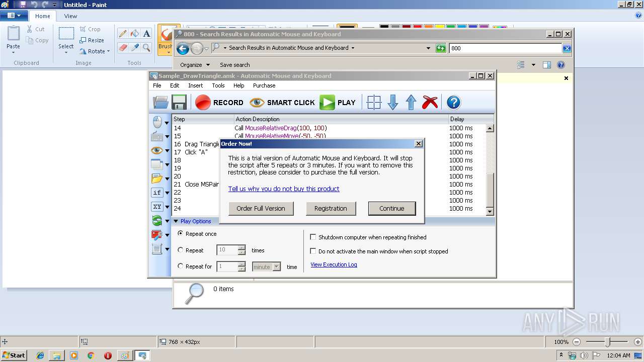Click the mouse action sidebar icon

[157, 122]
